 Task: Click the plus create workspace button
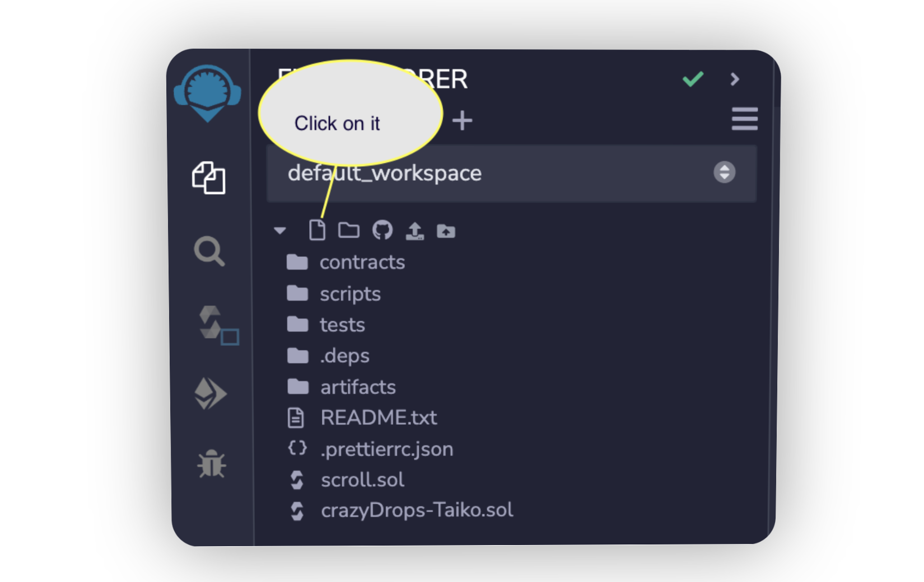(x=463, y=120)
